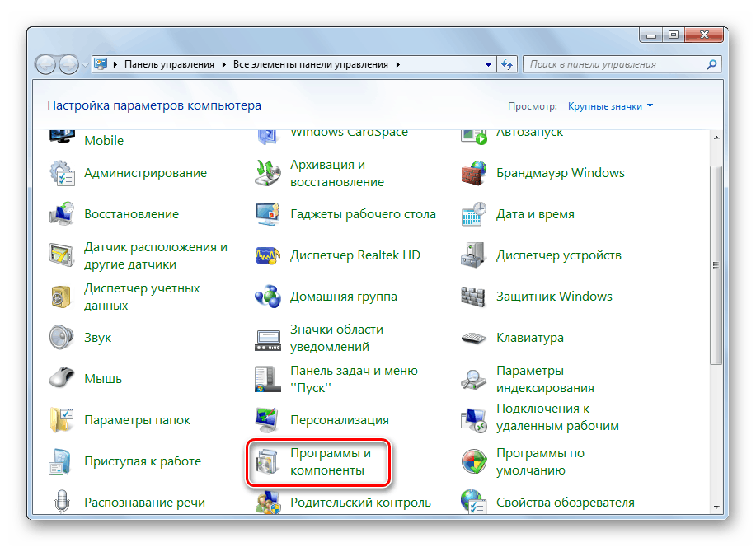This screenshot has height=547, width=756.
Task: Open the Домашняя группа link
Action: click(x=344, y=297)
